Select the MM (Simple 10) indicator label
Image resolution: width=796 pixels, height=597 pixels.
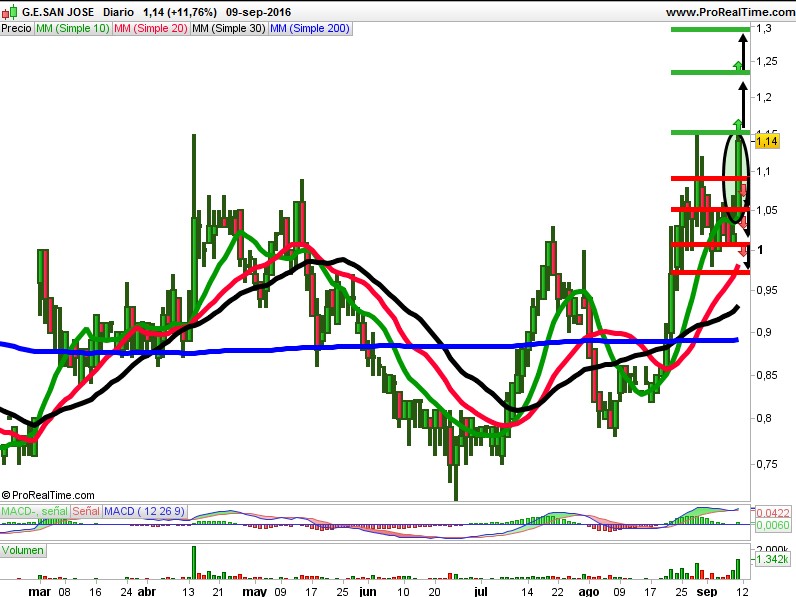click(73, 28)
